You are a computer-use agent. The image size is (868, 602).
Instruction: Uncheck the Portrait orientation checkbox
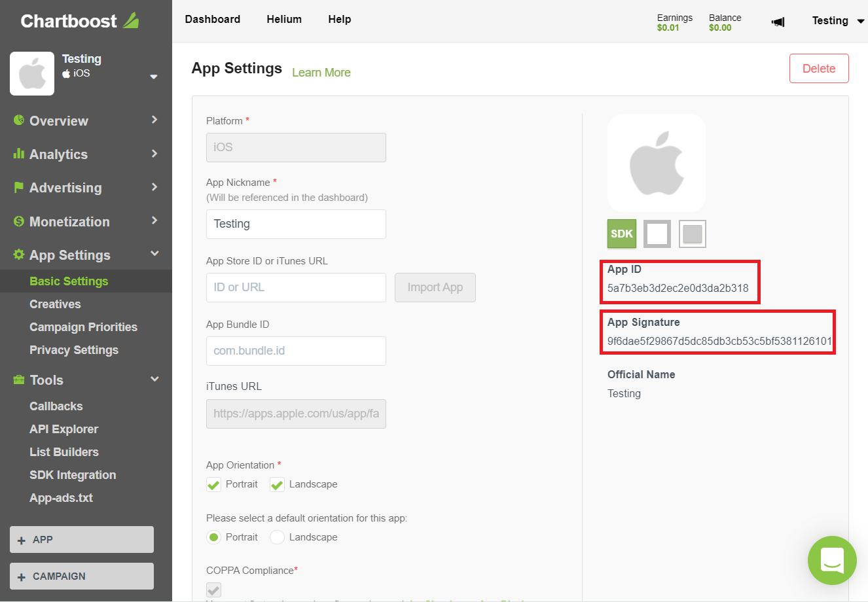(x=213, y=485)
